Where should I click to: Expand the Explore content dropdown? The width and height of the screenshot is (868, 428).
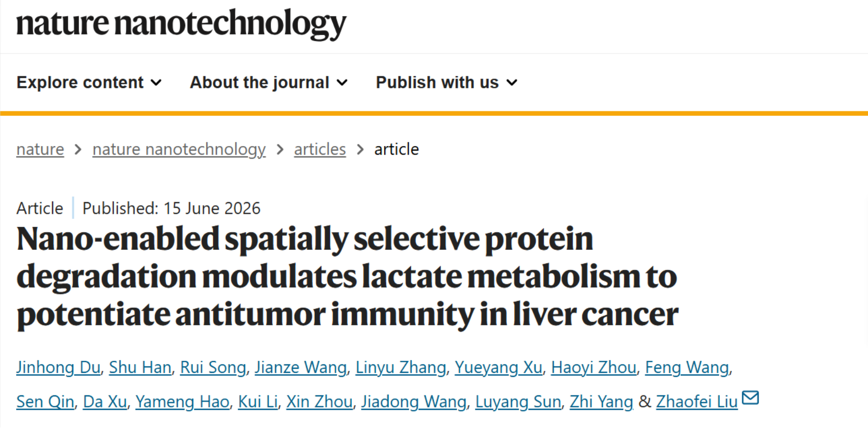pos(89,82)
